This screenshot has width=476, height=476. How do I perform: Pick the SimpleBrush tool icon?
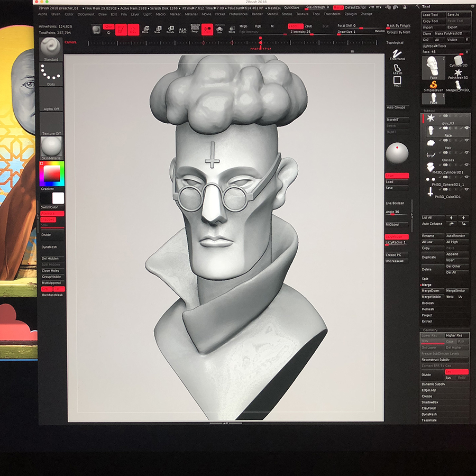[434, 86]
